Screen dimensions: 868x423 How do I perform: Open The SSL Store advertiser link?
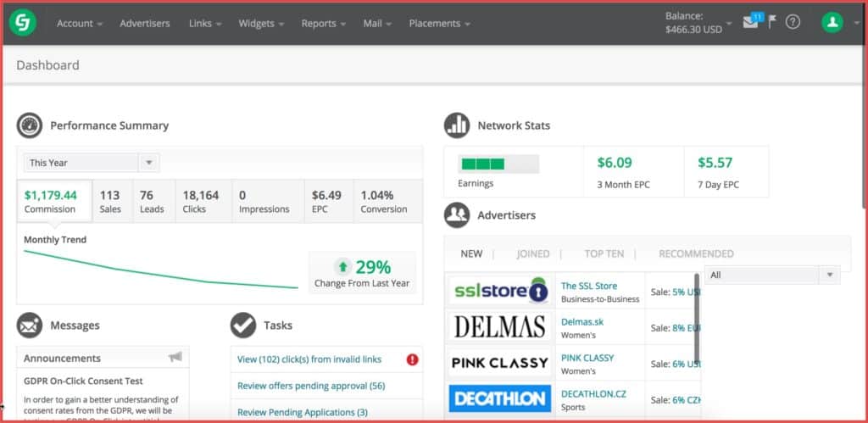(589, 286)
